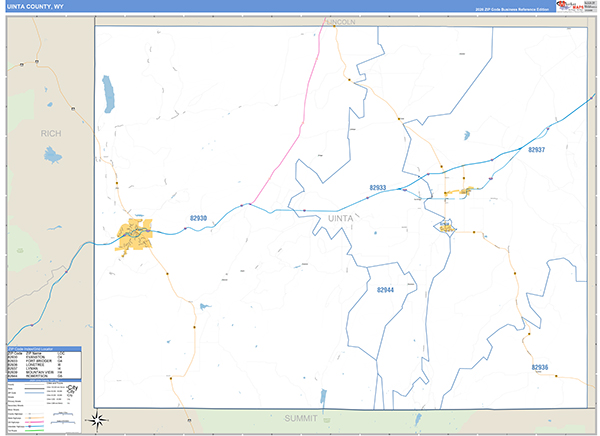Click the compass rose icon
The width and height of the screenshot is (600, 436).
[99, 418]
